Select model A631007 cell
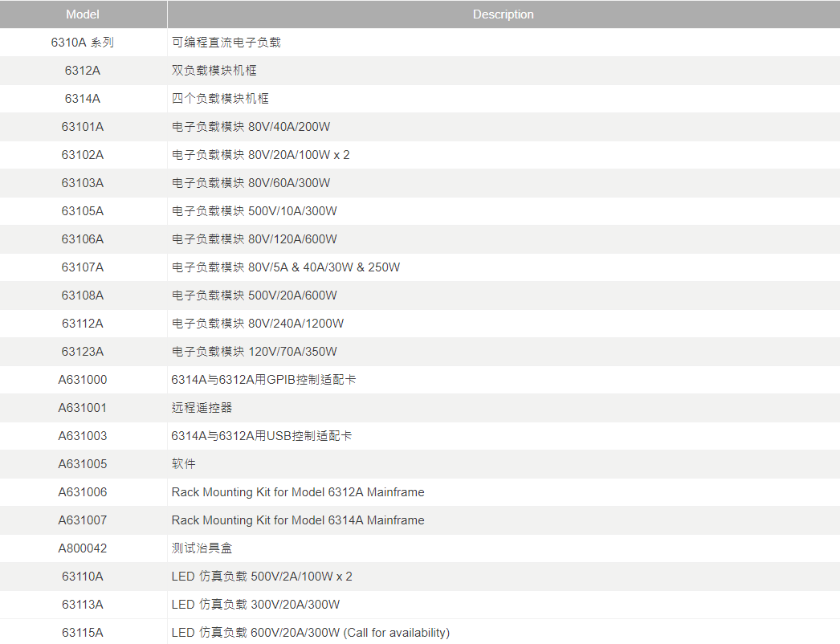This screenshot has width=840, height=644. [x=83, y=521]
